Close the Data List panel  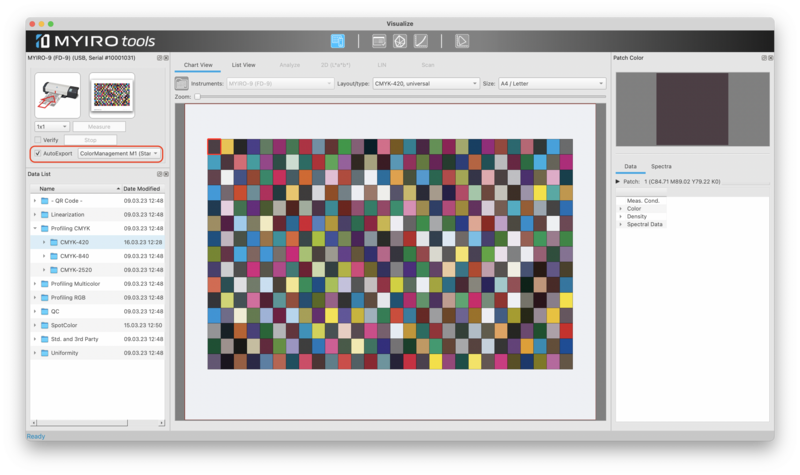coord(166,174)
